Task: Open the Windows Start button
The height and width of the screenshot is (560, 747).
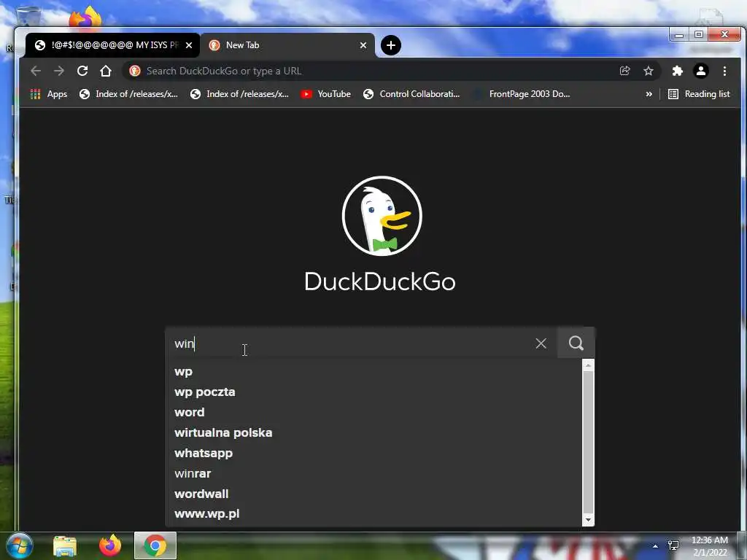Action: [19, 545]
